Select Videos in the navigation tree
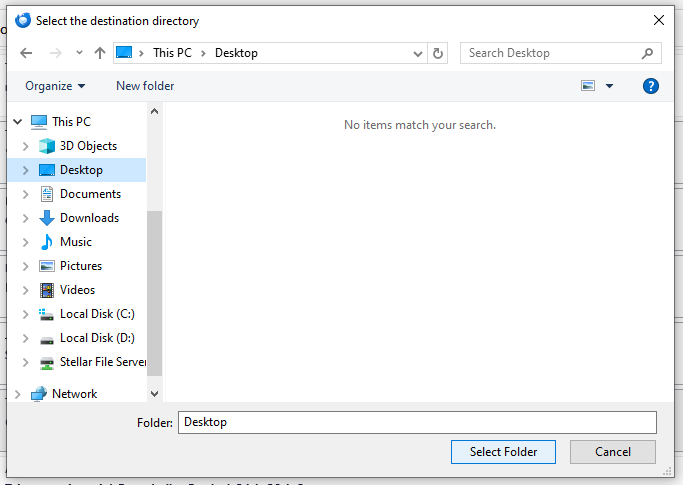This screenshot has height=485, width=683. (x=77, y=290)
